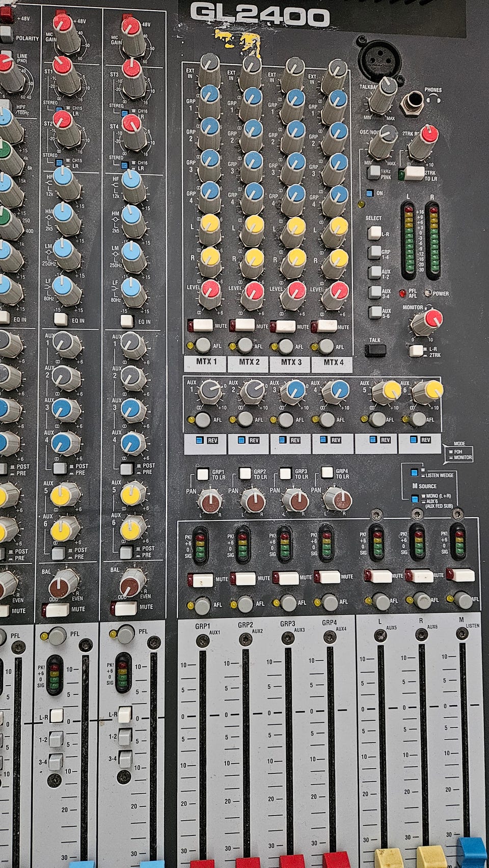Toggle the M SOURCE MONO/AUX6 switch
Image resolution: width=489 pixels, height=868 pixels.
point(414,498)
